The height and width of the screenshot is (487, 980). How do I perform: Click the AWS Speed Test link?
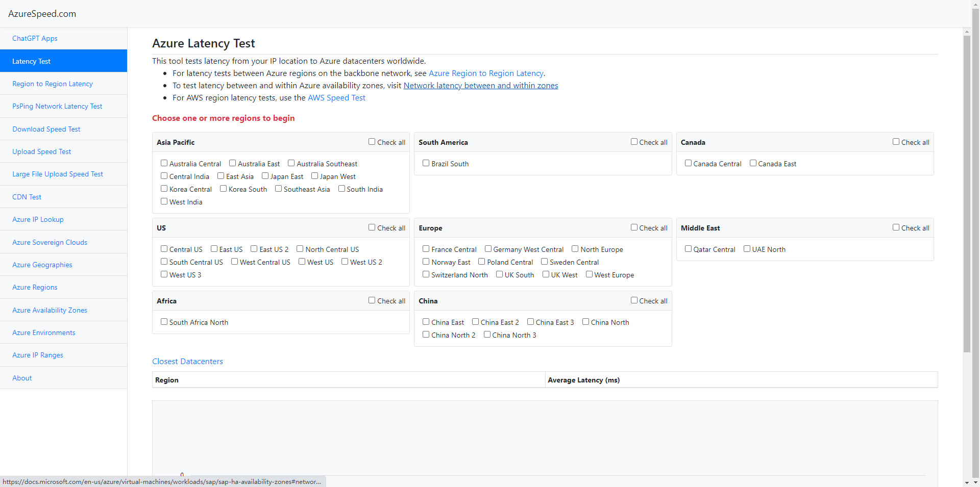[x=336, y=98]
